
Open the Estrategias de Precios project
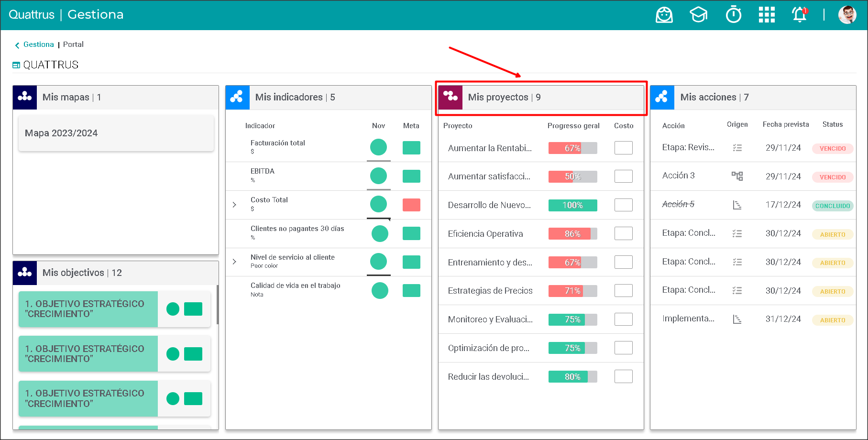click(x=490, y=291)
